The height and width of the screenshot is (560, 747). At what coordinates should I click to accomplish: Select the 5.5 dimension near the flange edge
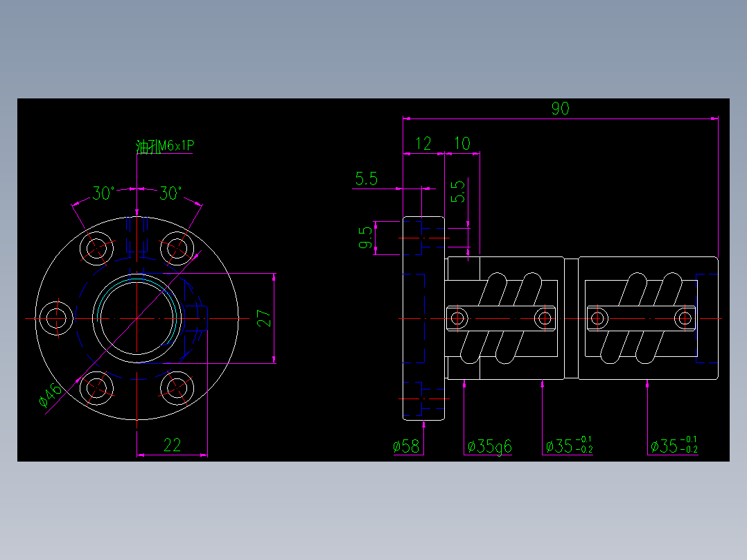(x=367, y=179)
